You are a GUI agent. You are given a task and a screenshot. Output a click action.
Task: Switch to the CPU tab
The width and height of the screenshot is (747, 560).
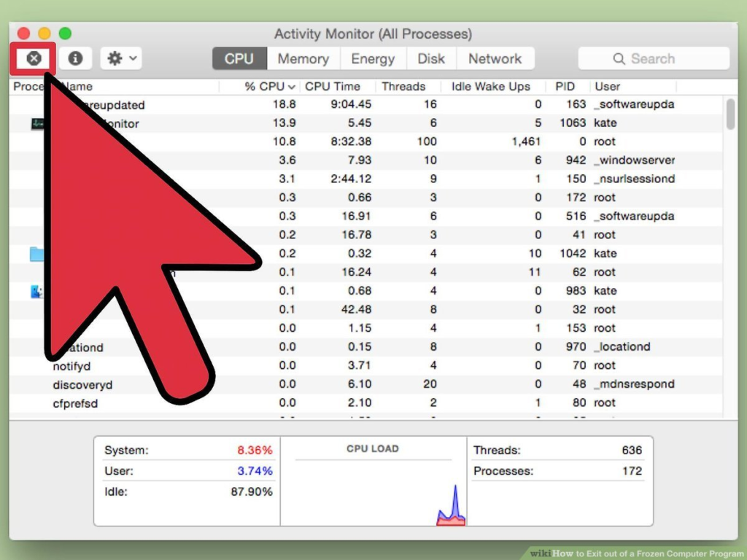click(239, 58)
